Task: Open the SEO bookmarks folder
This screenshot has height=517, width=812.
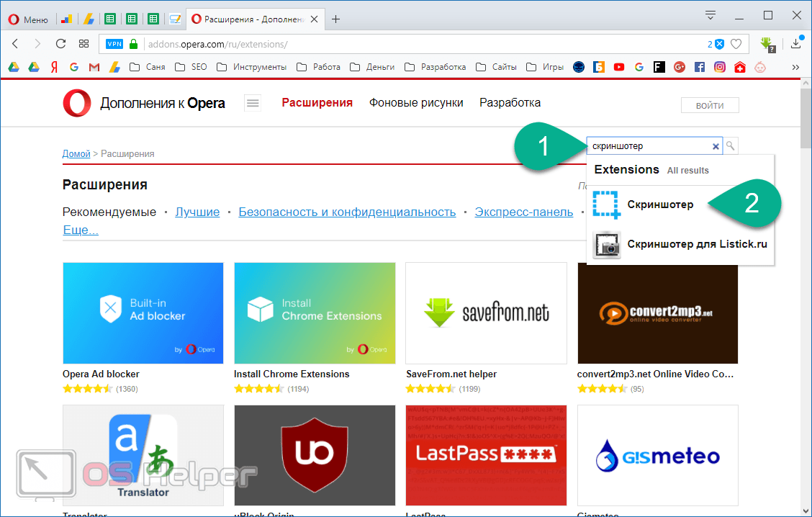Action: [x=191, y=67]
